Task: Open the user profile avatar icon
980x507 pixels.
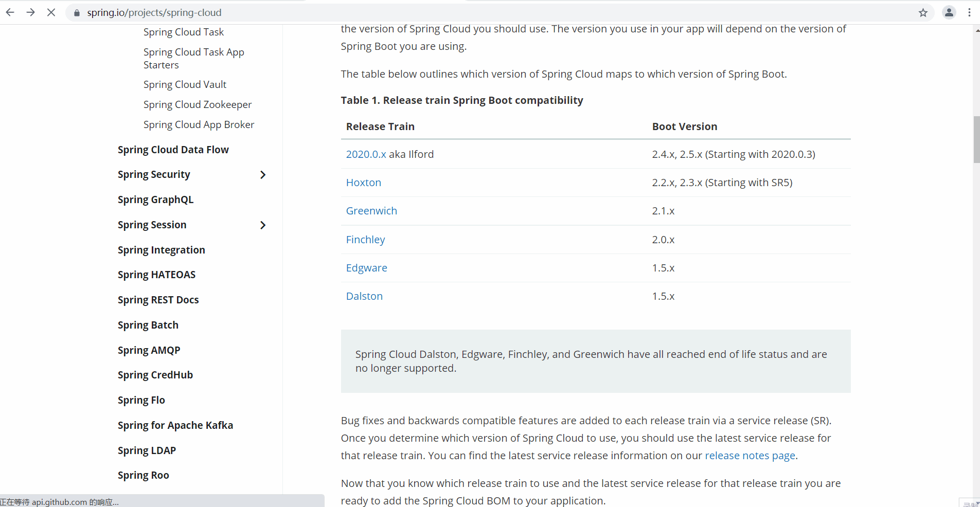Action: pos(949,12)
